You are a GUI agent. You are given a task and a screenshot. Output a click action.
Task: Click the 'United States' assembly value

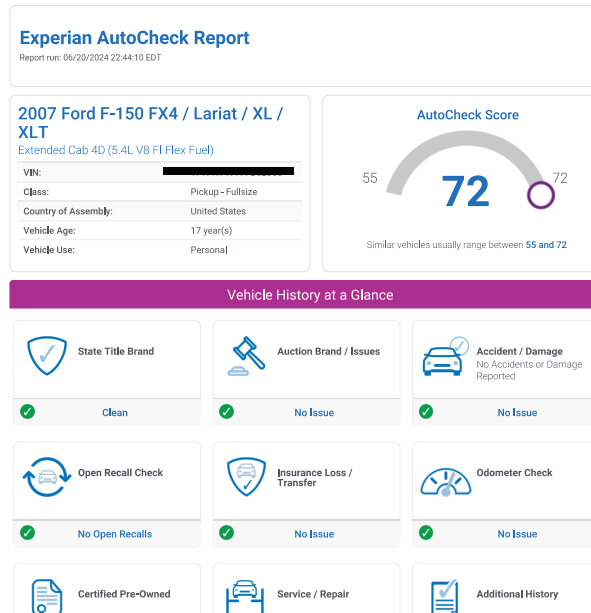point(218,211)
